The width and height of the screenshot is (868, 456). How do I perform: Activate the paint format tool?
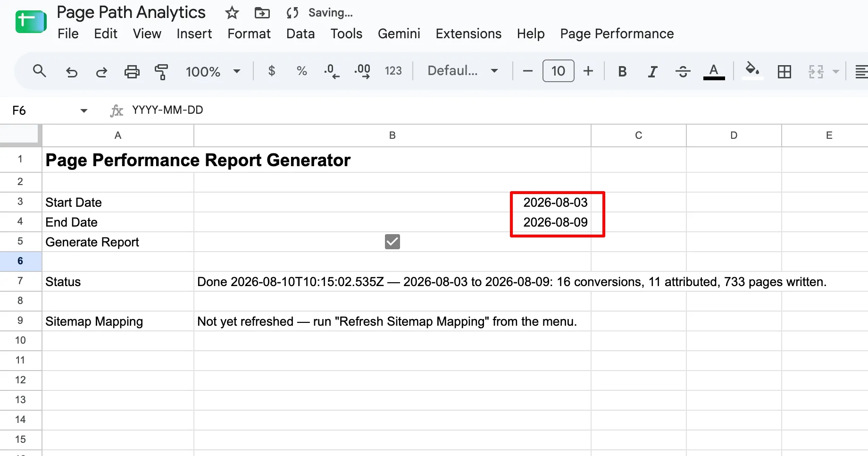click(161, 72)
